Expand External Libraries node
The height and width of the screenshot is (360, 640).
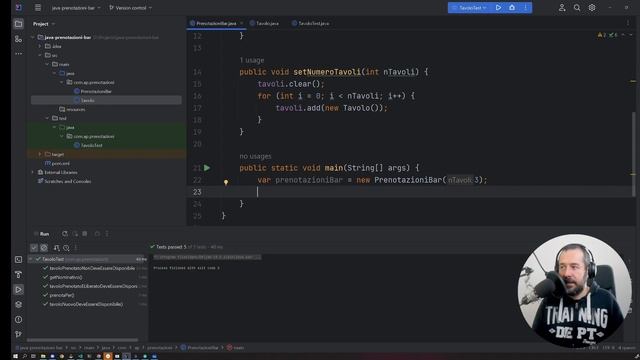click(33, 172)
